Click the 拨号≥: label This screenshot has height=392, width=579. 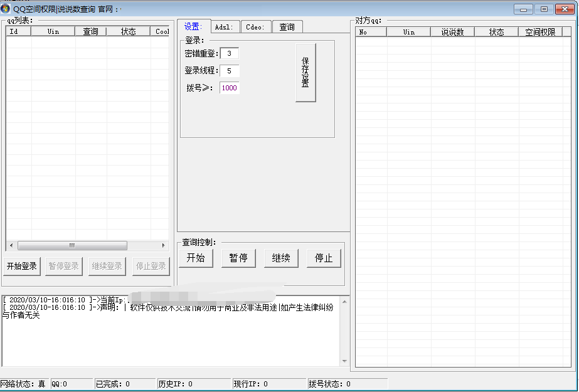pyautogui.click(x=199, y=88)
